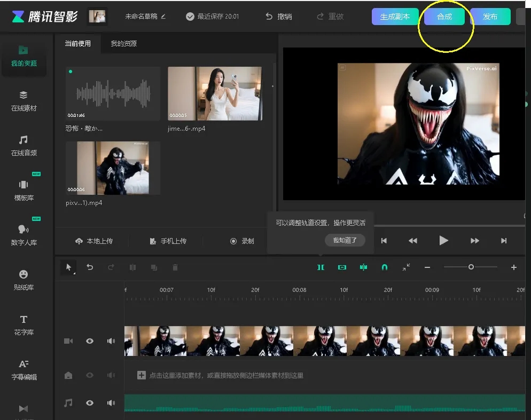
Task: Open the selection tool cursor dropdown
Action: tap(68, 267)
